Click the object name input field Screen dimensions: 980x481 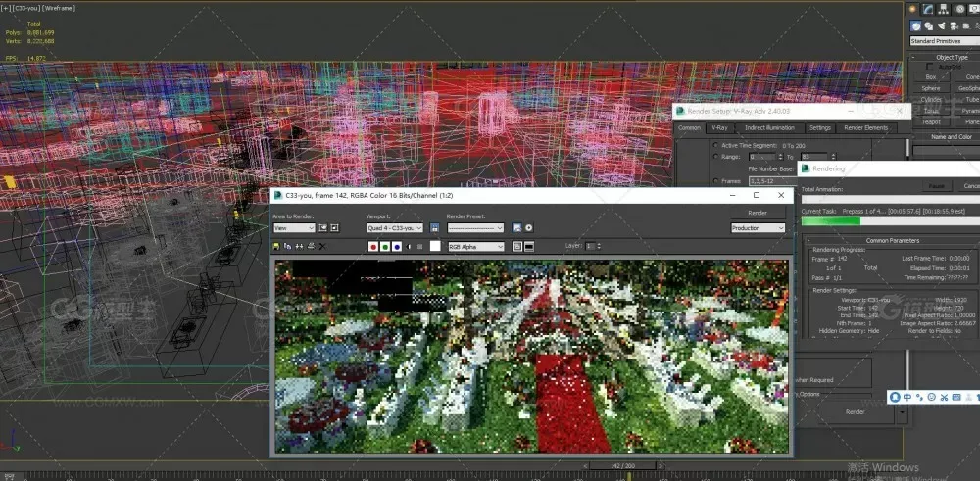pyautogui.click(x=947, y=151)
